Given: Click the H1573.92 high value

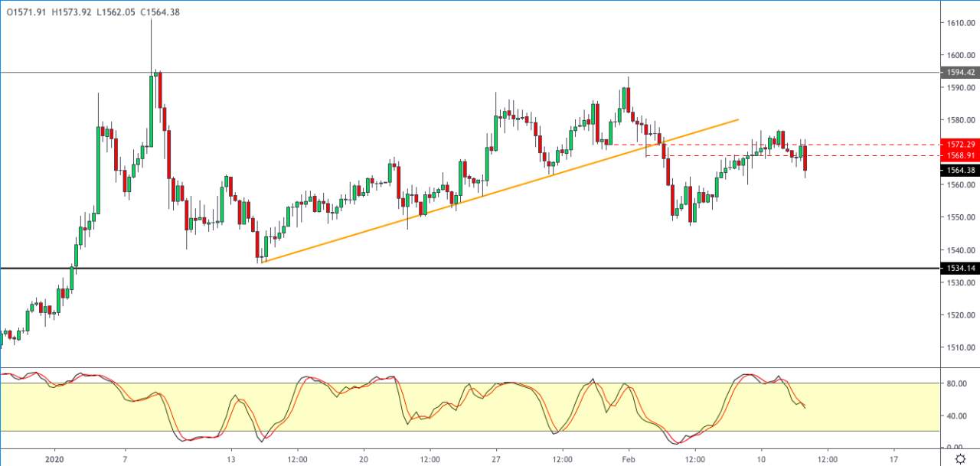Looking at the screenshot, I should (71, 12).
